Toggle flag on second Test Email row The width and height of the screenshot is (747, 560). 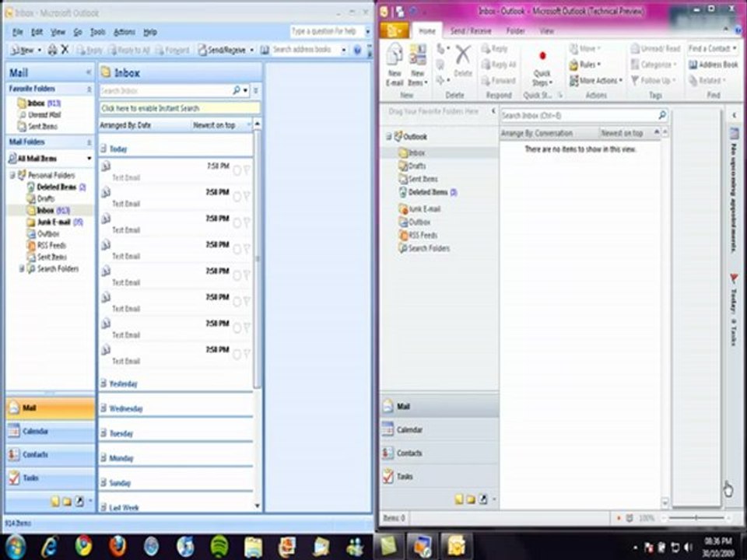point(247,196)
